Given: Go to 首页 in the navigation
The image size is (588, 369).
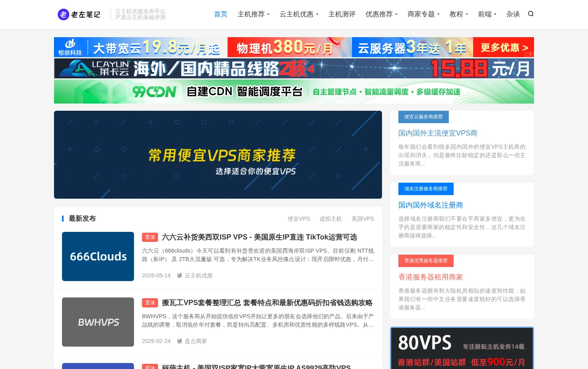Looking at the screenshot, I should (221, 14).
